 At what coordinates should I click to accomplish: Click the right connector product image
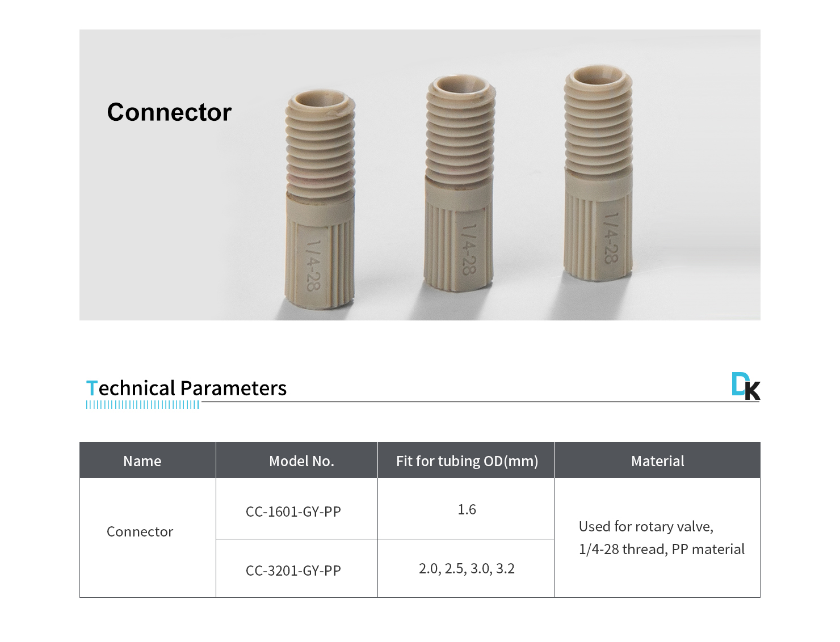pos(598,170)
